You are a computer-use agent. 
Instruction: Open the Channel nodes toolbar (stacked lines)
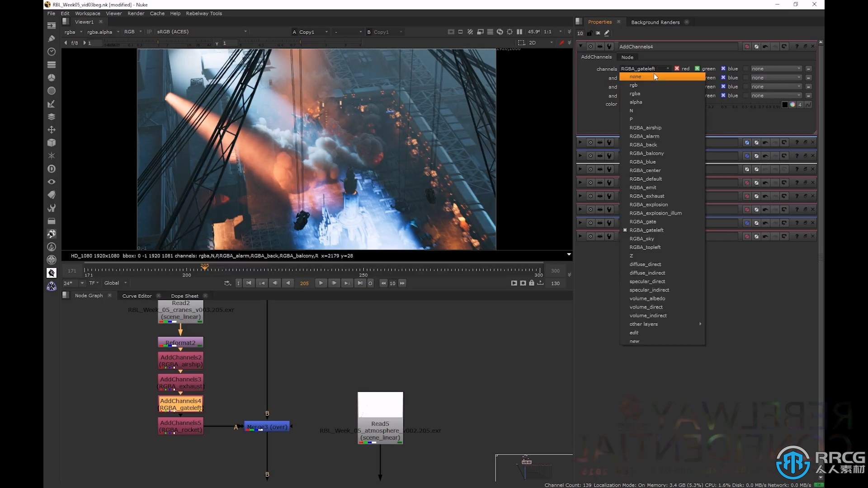pyautogui.click(x=52, y=65)
